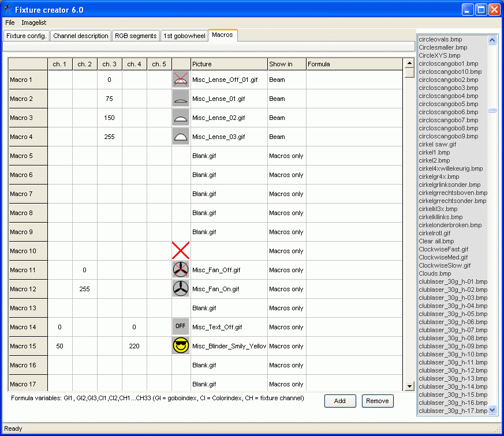The height and width of the screenshot is (436, 504).
Task: Switch to the Channel description tab
Action: [81, 36]
